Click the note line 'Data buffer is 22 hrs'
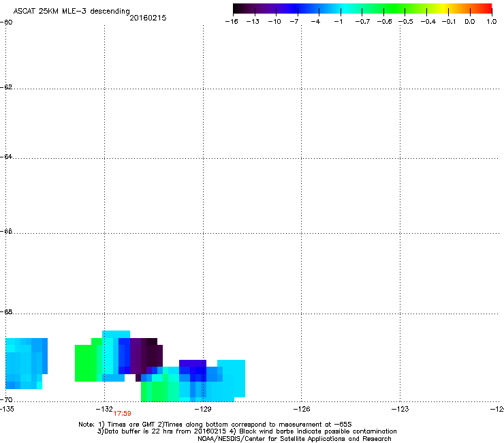Screen dimensions: 504x443 [139, 431]
